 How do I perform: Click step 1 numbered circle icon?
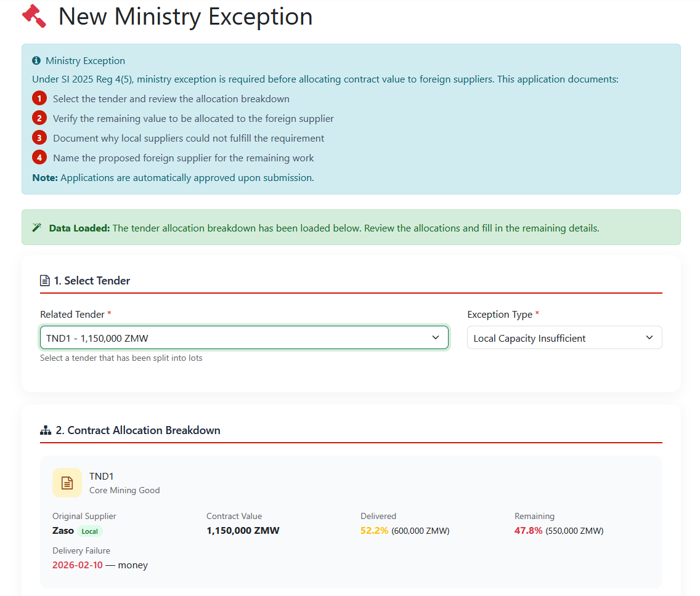39,98
